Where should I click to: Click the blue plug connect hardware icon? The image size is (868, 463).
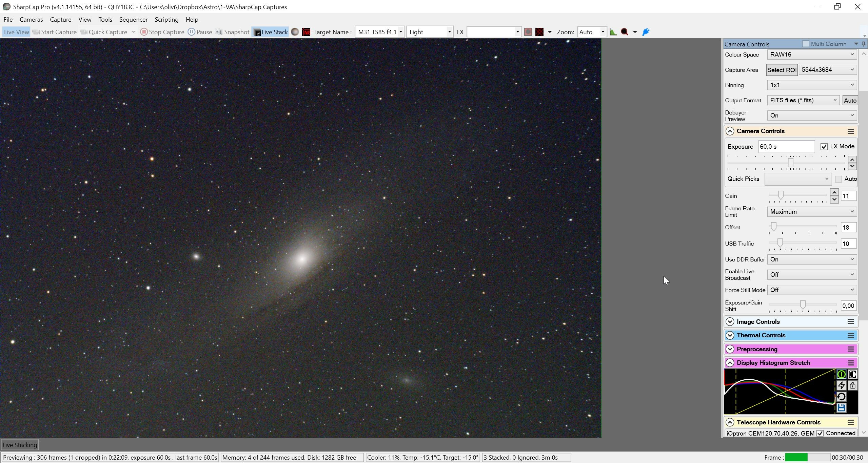point(646,32)
